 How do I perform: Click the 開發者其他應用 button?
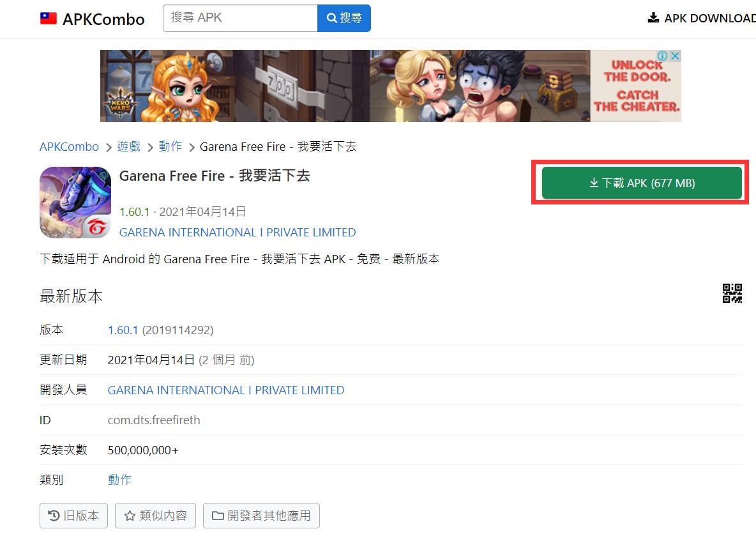[x=261, y=516]
